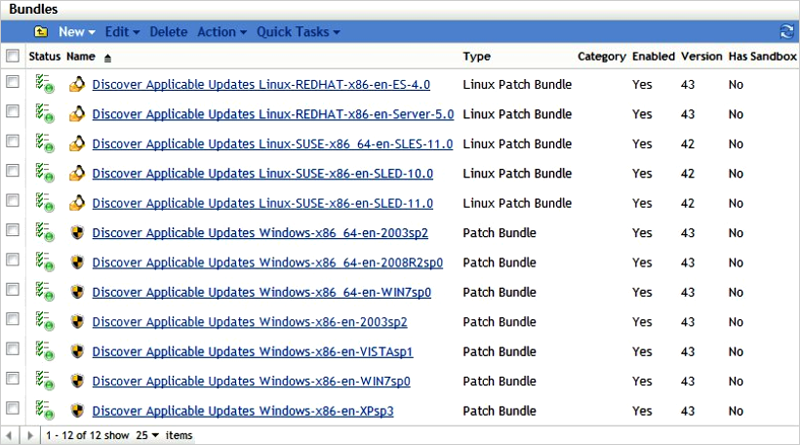Toggle the select-all checkbox in header
800x445 pixels.
pyautogui.click(x=12, y=55)
